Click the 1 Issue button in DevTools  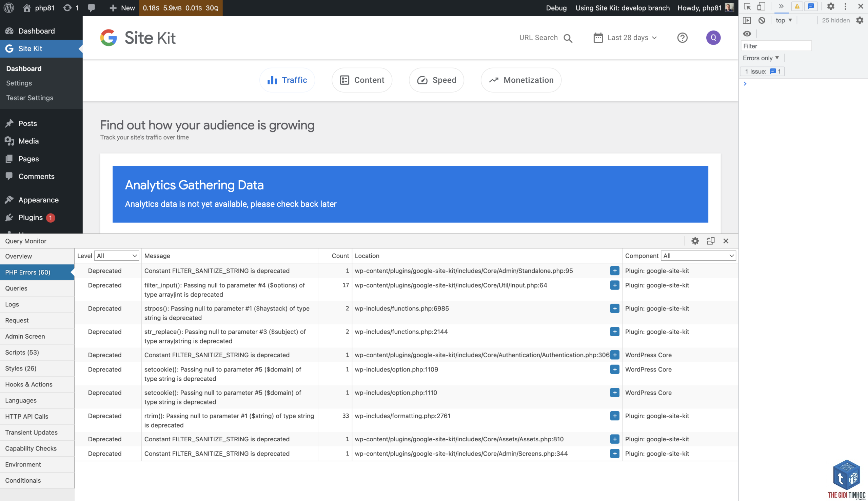762,71
